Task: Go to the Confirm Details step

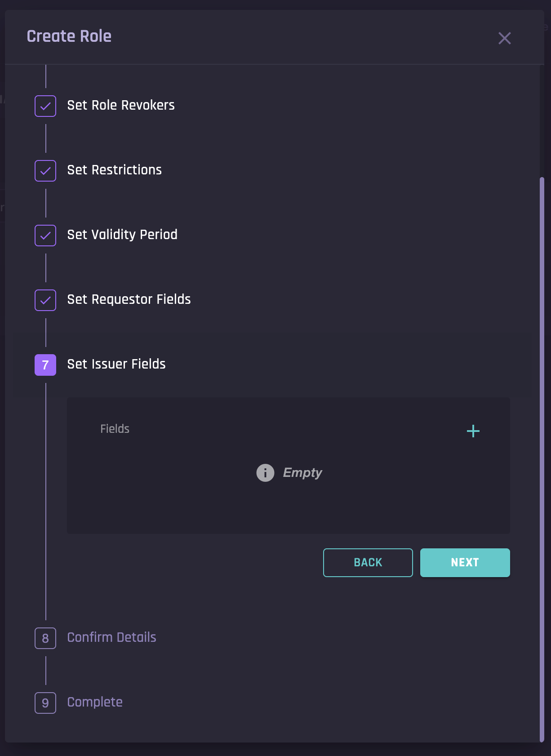Action: [111, 637]
